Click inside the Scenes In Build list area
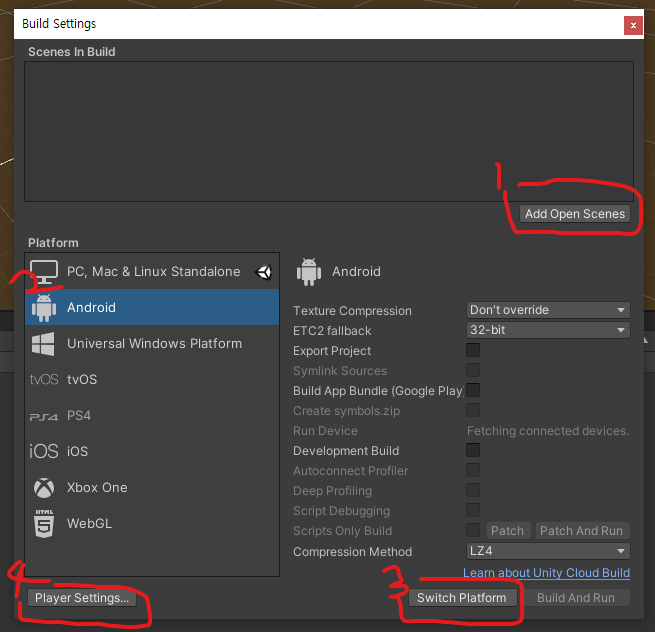Viewport: 655px width, 632px height. pos(329,132)
